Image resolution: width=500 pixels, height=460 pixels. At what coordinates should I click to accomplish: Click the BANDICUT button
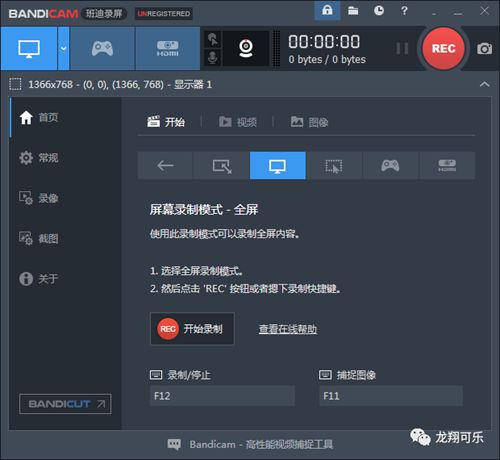coord(65,404)
